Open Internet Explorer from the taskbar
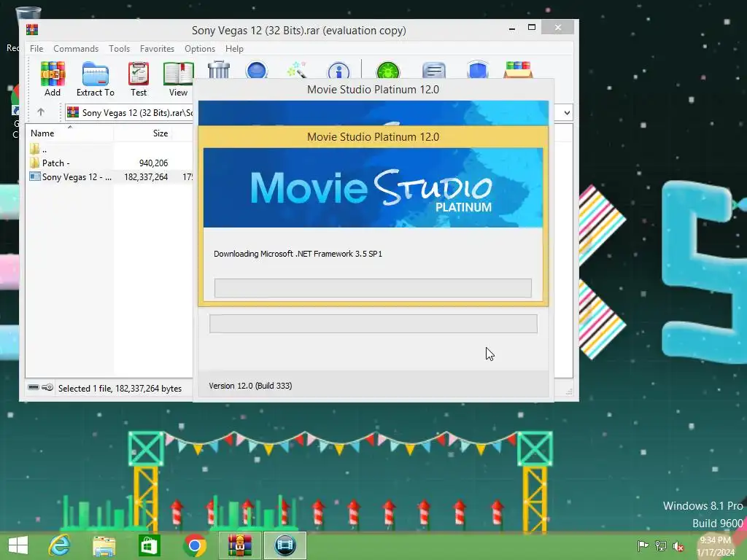This screenshot has width=747, height=560. 60,545
